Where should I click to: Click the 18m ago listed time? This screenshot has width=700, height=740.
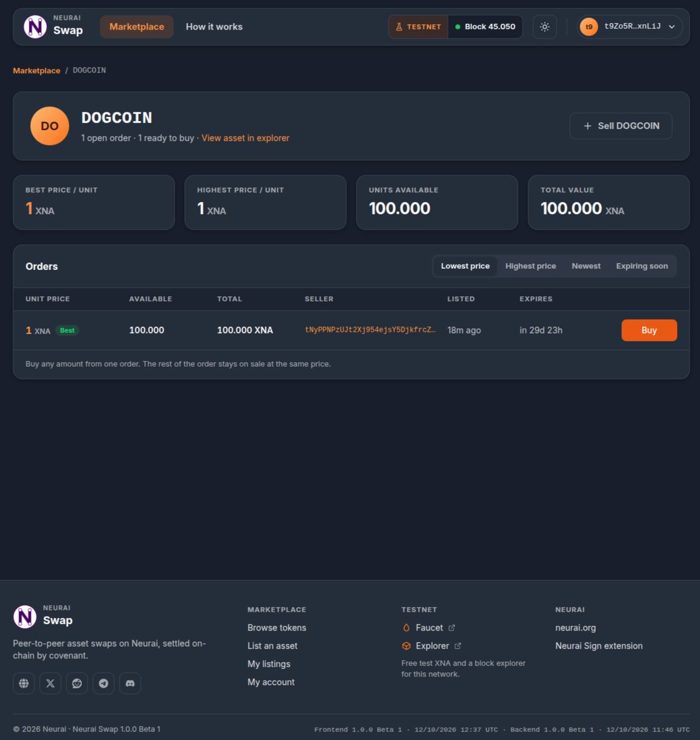pyautogui.click(x=464, y=331)
